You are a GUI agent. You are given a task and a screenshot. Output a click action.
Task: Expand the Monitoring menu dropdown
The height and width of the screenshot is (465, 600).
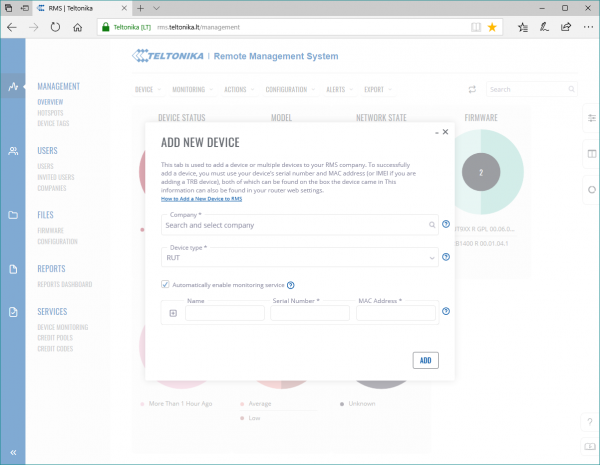point(192,90)
